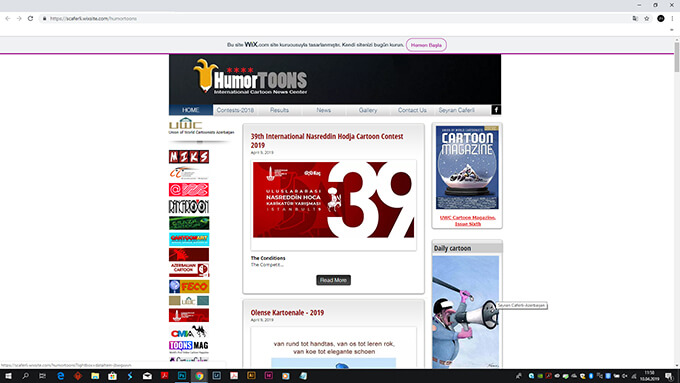Open the translate page icon in address bar
This screenshot has height=383, width=680.
point(635,19)
